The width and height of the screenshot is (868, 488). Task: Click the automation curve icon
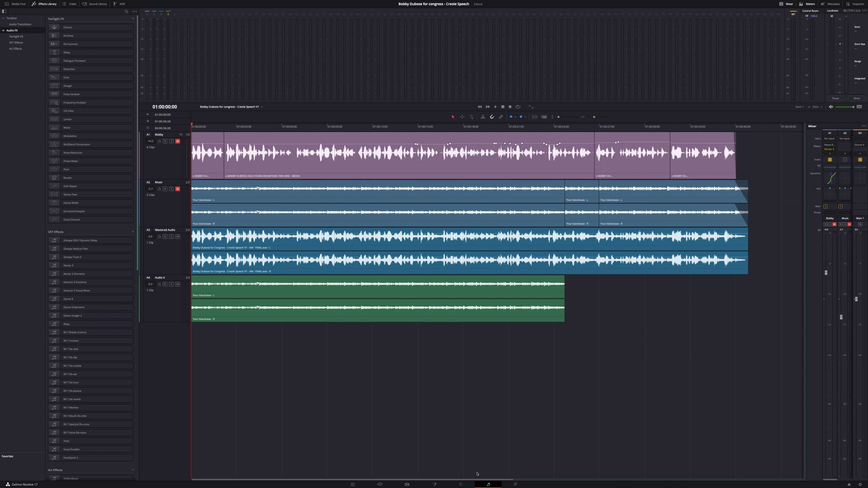[x=531, y=107]
